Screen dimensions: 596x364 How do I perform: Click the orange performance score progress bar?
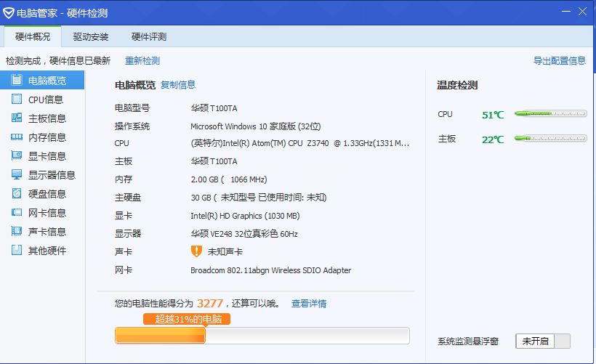point(262,336)
